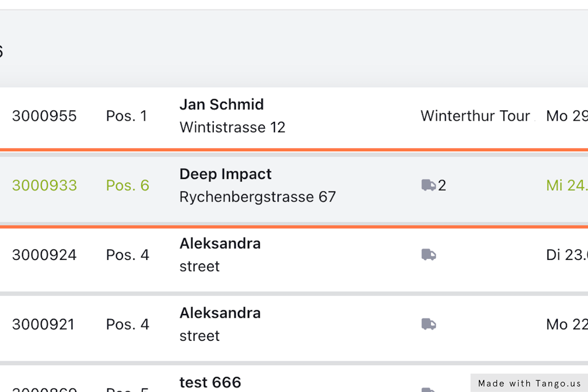Click Pos. 1 of Jan Schmid order
The image size is (588, 392).
pos(126,116)
